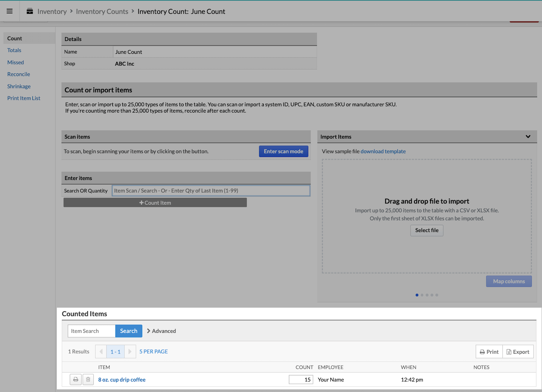
Task: Click the 1 Results text
Action: pyautogui.click(x=79, y=352)
